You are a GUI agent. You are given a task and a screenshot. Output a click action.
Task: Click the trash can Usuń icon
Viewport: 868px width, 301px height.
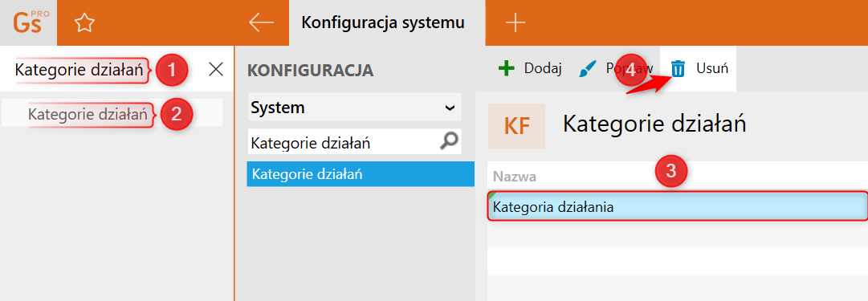(679, 69)
